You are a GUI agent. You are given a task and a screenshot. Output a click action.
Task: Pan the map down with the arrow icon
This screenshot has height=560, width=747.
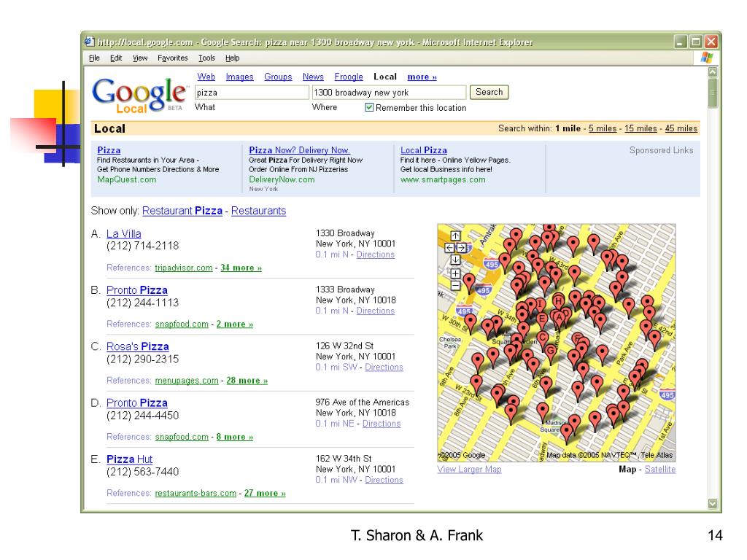(455, 260)
